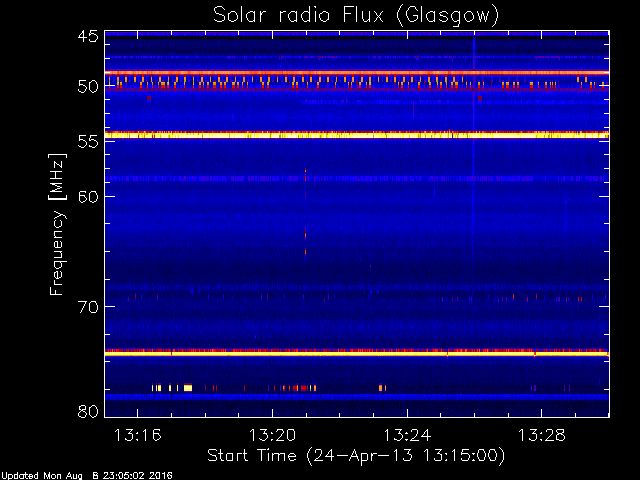Click the 55 frequency tick label
Image resolution: width=640 pixels, height=480 pixels.
tap(88, 142)
